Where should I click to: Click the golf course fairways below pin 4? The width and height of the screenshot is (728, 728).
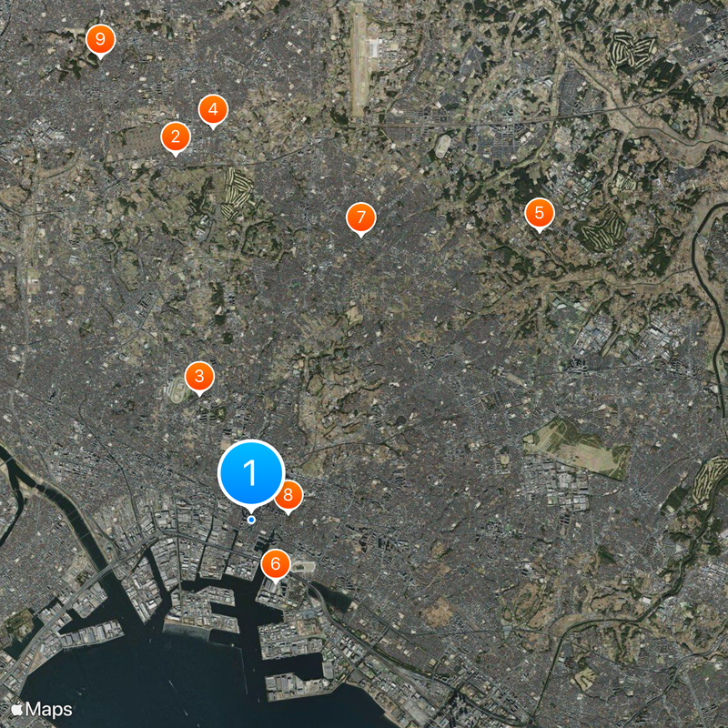[237, 191]
